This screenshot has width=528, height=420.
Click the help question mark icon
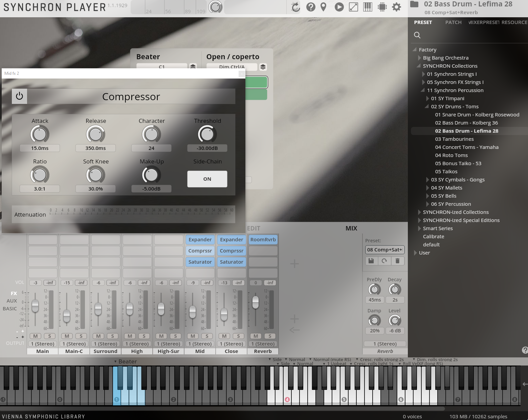[311, 7]
